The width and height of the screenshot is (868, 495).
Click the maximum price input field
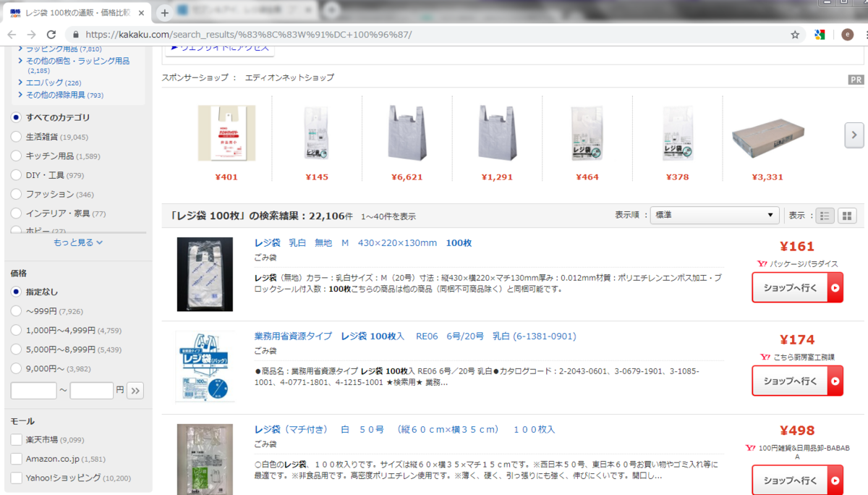pos(92,391)
